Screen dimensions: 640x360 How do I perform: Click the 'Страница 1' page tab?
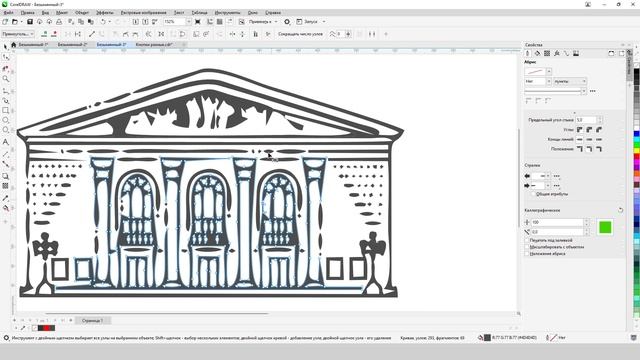tap(92, 320)
